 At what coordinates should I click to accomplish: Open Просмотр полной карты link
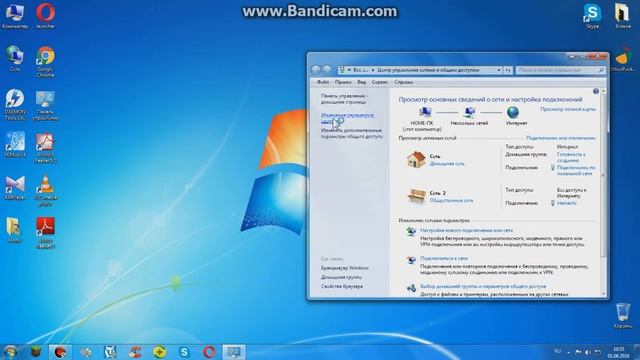click(x=568, y=109)
